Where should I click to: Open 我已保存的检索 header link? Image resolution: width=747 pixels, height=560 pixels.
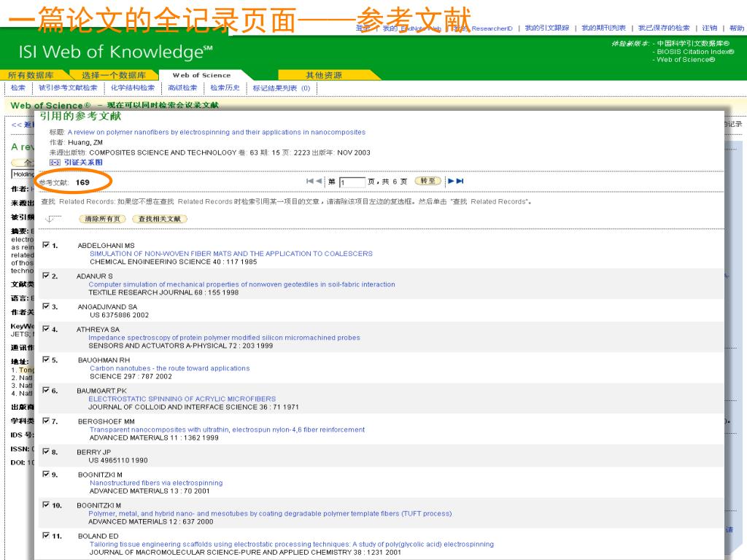tap(664, 28)
